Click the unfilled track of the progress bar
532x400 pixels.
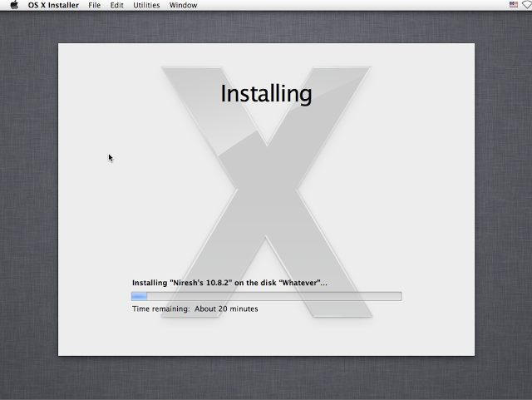pyautogui.click(x=274, y=296)
